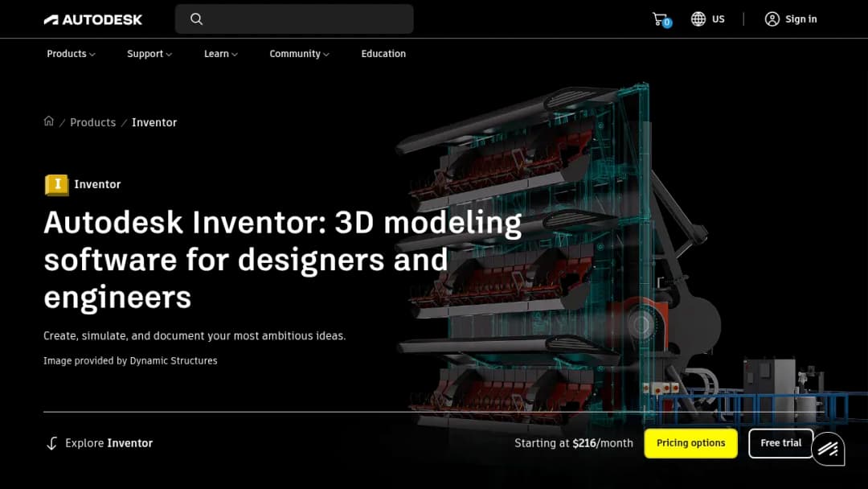
Task: Click into the search input field
Action: click(294, 18)
